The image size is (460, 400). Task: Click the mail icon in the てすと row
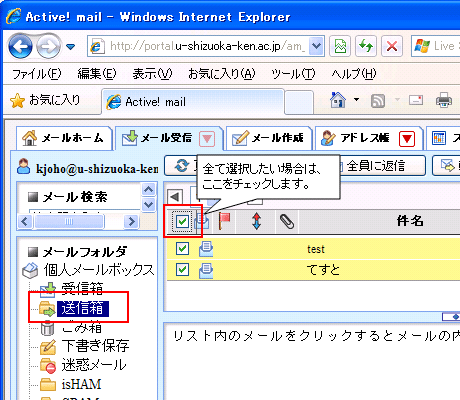pos(206,270)
